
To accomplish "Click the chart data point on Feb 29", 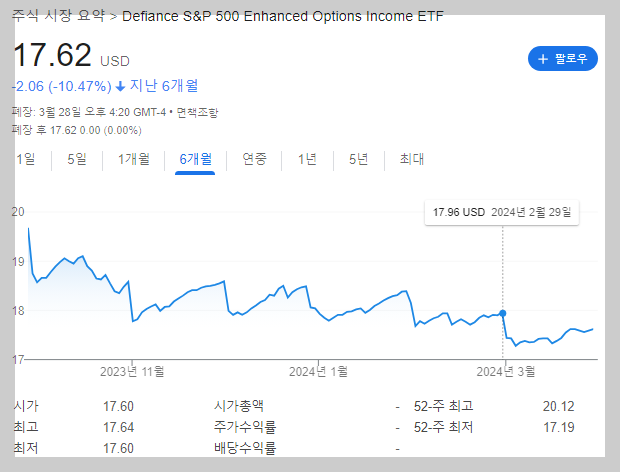I will coord(503,313).
